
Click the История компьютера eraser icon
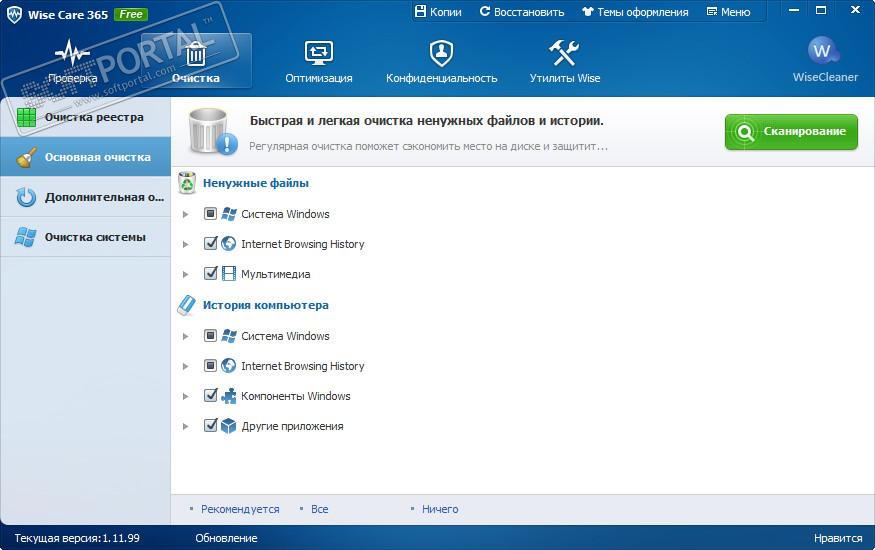point(186,305)
